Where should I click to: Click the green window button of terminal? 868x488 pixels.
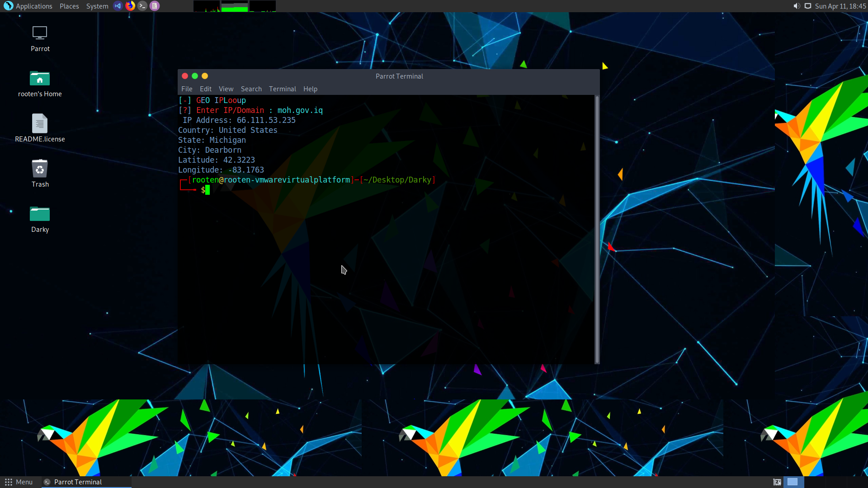point(195,76)
